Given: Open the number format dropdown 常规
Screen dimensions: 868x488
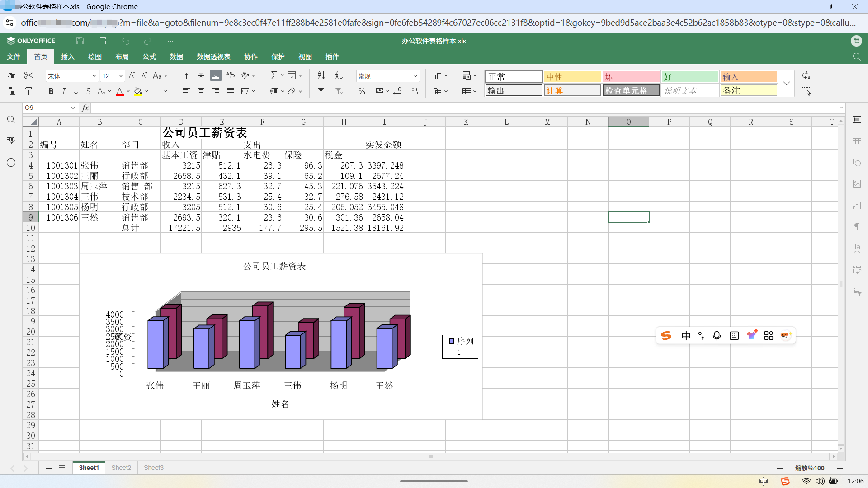Looking at the screenshot, I should pyautogui.click(x=388, y=76).
